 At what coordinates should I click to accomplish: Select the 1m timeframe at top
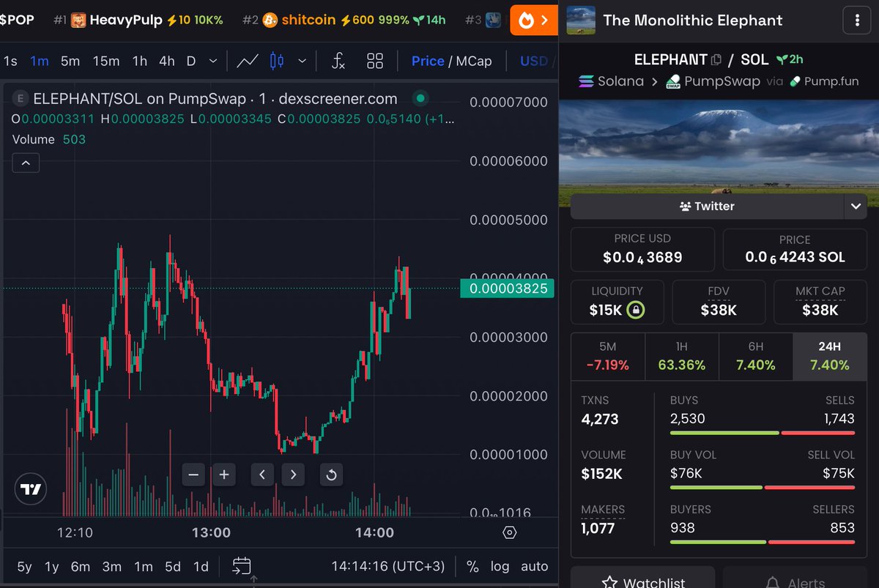40,61
